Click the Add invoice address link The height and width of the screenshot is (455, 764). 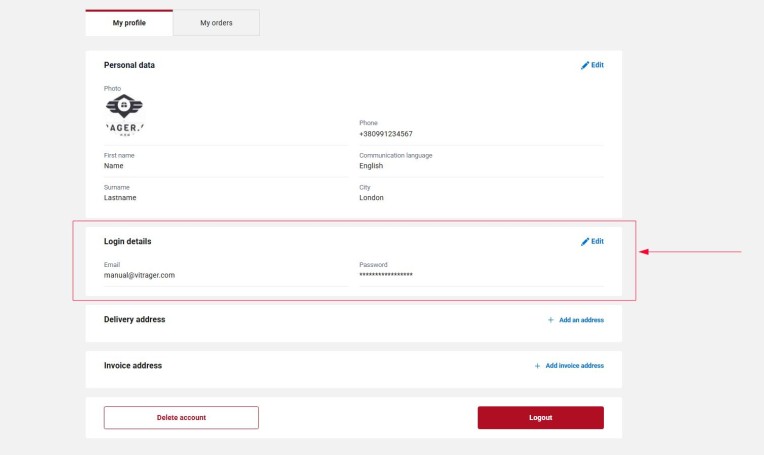(574, 366)
